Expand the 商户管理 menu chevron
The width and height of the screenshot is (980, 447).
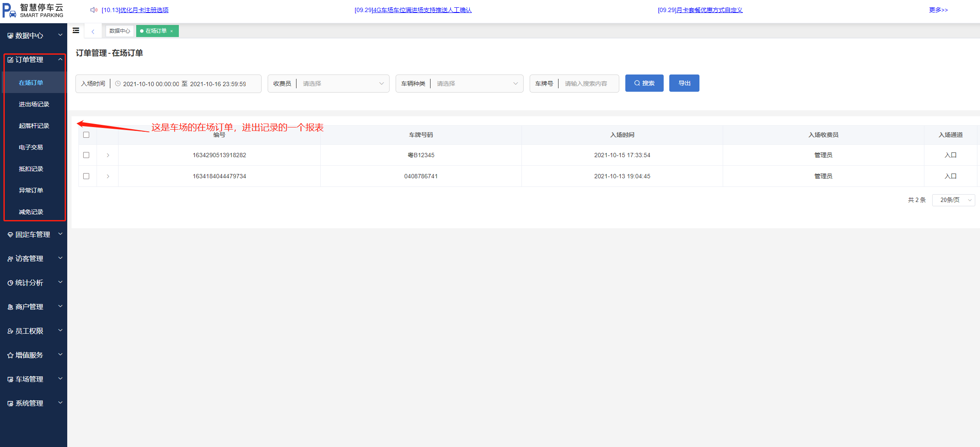click(60, 306)
